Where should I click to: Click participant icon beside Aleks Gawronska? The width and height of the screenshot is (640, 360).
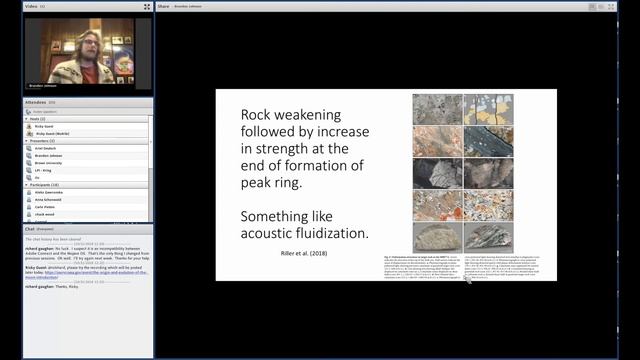pyautogui.click(x=29, y=193)
